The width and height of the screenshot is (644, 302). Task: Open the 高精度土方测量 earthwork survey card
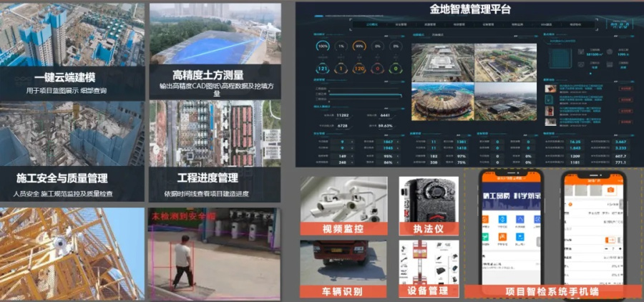pos(215,52)
